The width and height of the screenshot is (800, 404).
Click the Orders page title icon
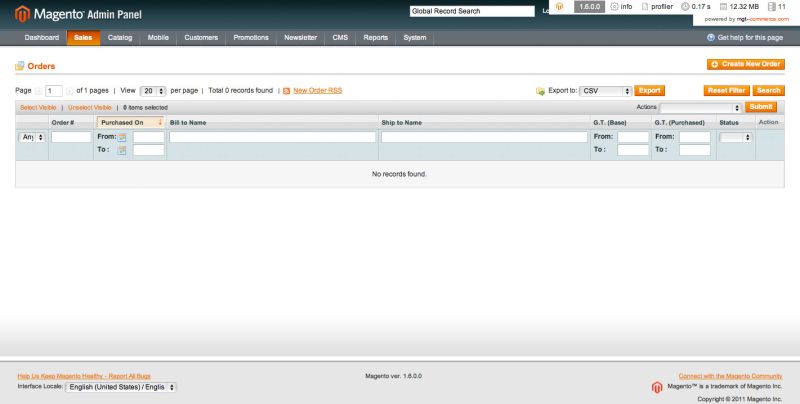[x=20, y=66]
